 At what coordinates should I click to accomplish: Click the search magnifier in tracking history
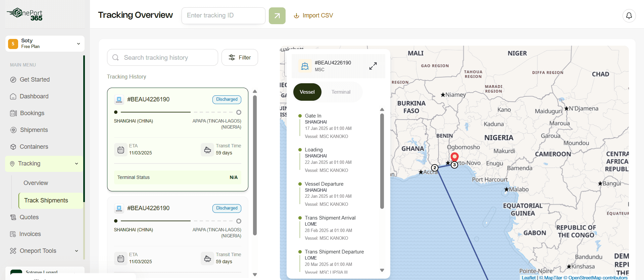[x=115, y=57]
